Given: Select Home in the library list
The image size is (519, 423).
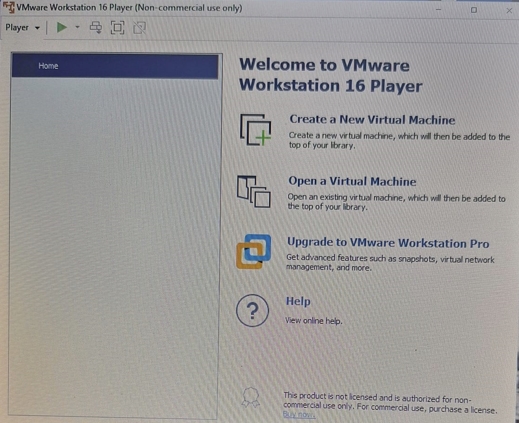Looking at the screenshot, I should point(115,66).
